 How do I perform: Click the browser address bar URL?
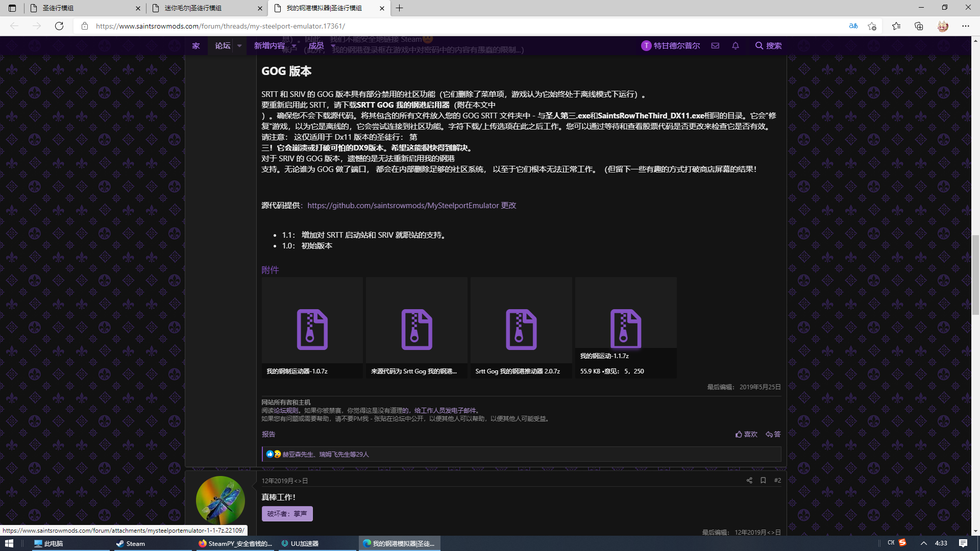(x=220, y=26)
